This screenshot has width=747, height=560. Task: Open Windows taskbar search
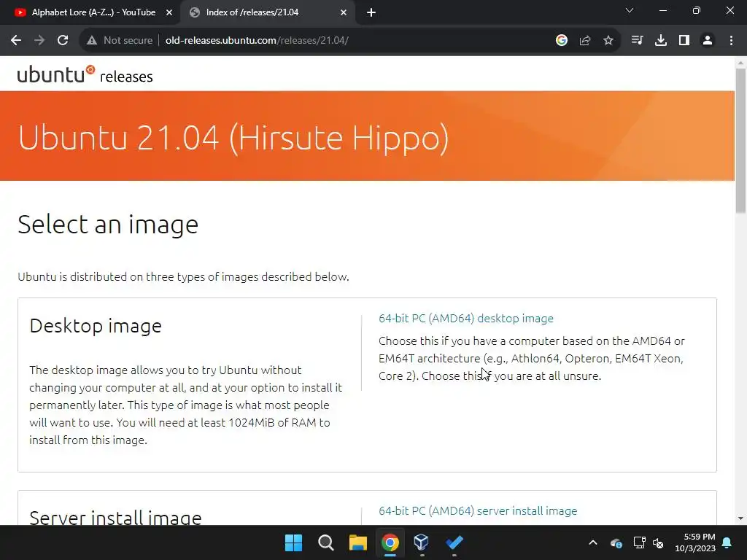[x=326, y=542]
